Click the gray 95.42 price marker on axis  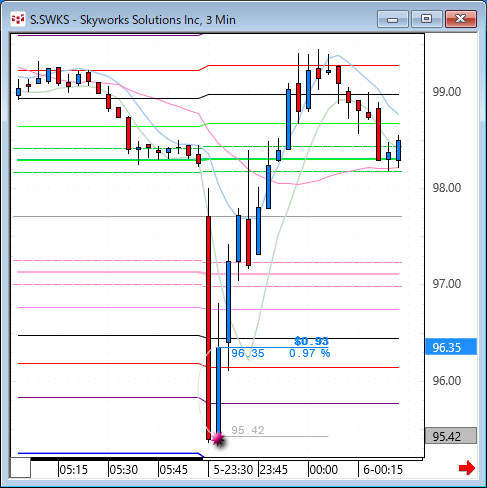tap(451, 436)
